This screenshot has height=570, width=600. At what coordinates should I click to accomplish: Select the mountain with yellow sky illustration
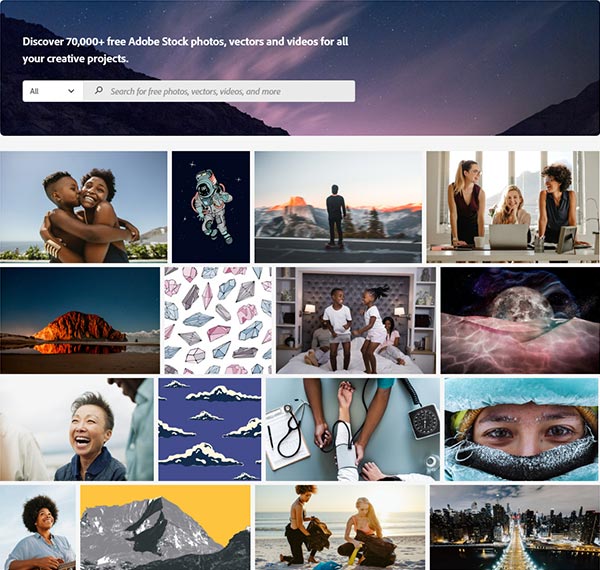[165, 528]
